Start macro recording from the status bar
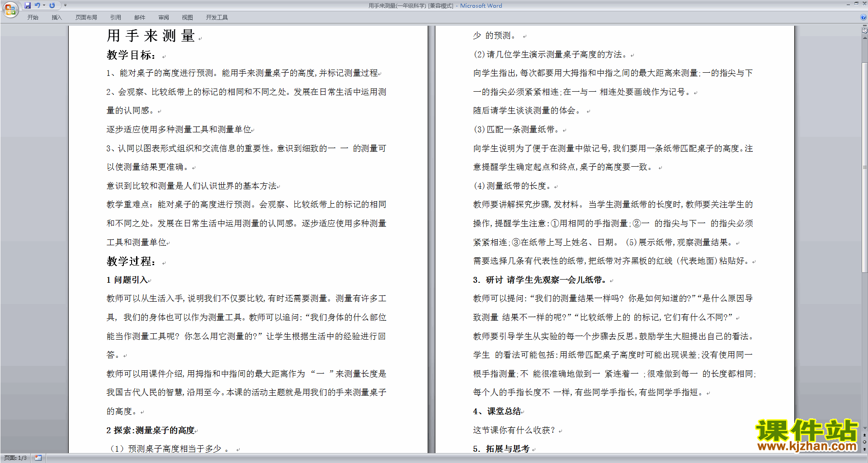868x463 pixels. coord(38,458)
